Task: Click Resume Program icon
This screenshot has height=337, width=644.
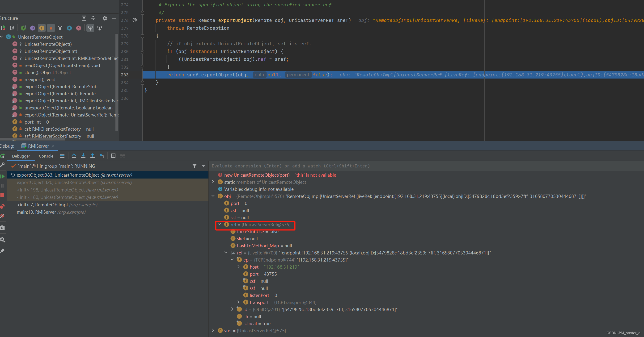Action: point(3,176)
